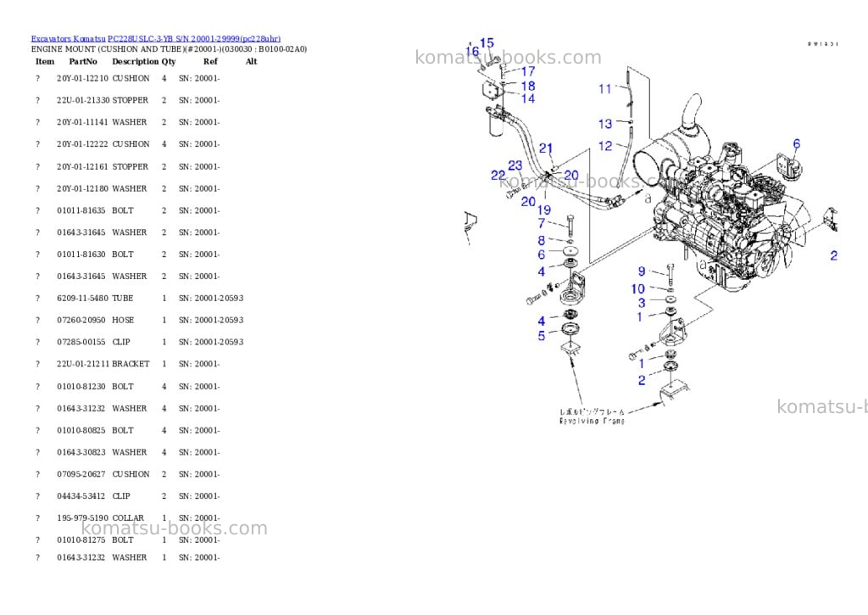This screenshot has width=868, height=615.
Task: Select part number 01643-30823
Action: (x=81, y=453)
